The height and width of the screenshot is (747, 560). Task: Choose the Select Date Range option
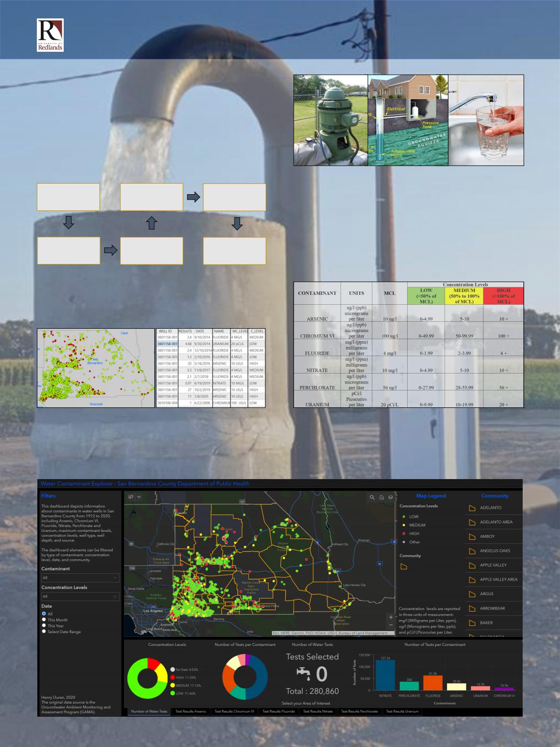(x=44, y=631)
